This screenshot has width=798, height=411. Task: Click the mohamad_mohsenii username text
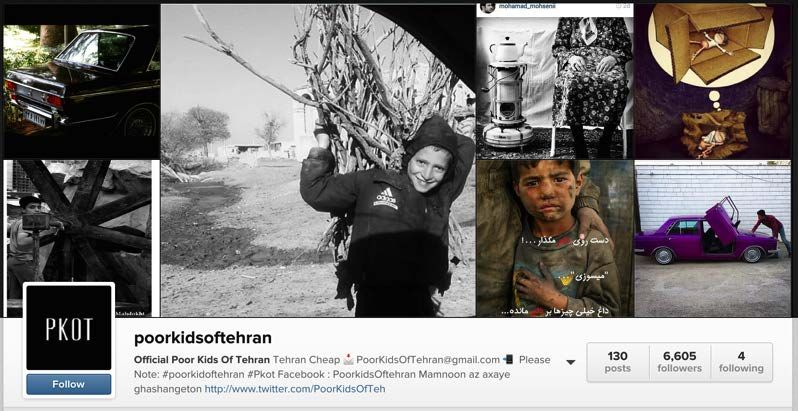pyautogui.click(x=525, y=8)
